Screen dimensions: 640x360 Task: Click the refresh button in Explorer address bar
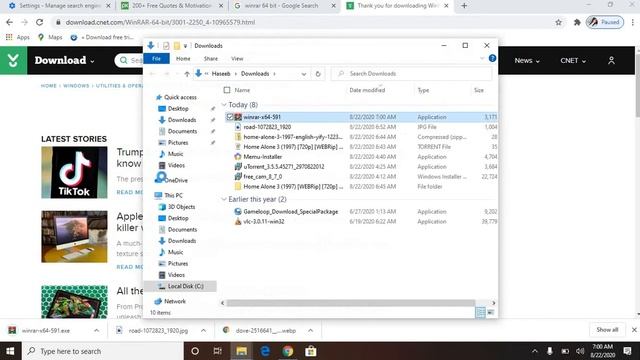coord(318,74)
